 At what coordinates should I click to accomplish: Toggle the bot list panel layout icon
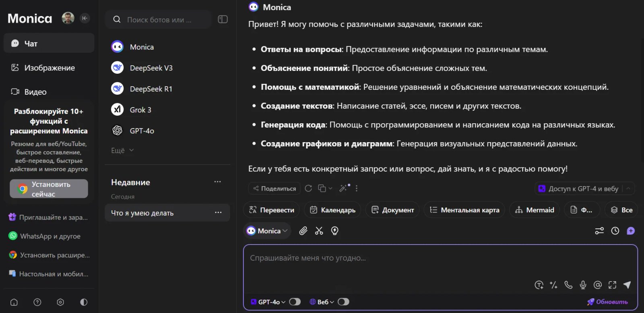[x=223, y=19]
